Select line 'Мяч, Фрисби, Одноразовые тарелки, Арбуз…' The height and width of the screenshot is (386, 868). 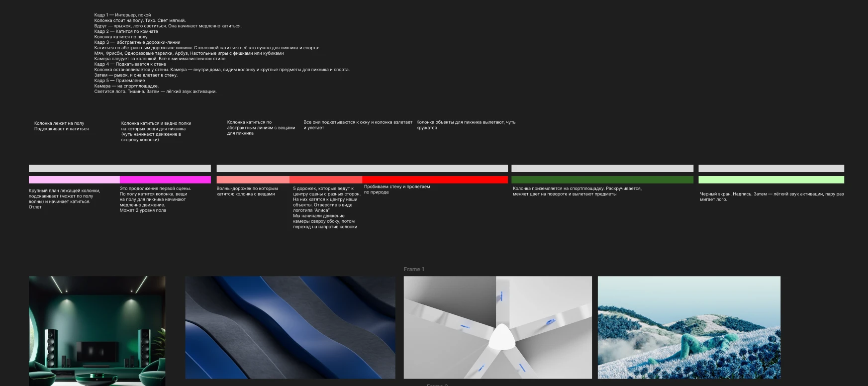(x=189, y=53)
